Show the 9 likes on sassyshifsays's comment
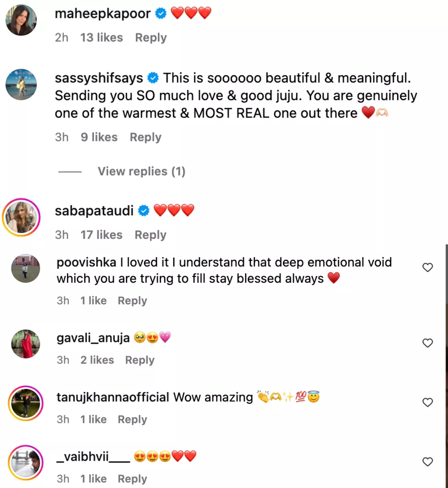Image resolution: width=448 pixels, height=488 pixels. 99,137
